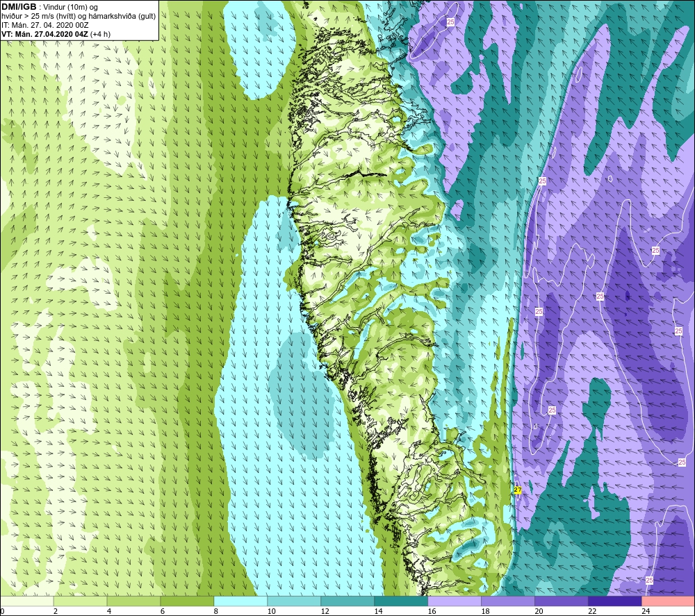The width and height of the screenshot is (695, 616).
Task: Click the legend scale value 6
Action: 163,611
